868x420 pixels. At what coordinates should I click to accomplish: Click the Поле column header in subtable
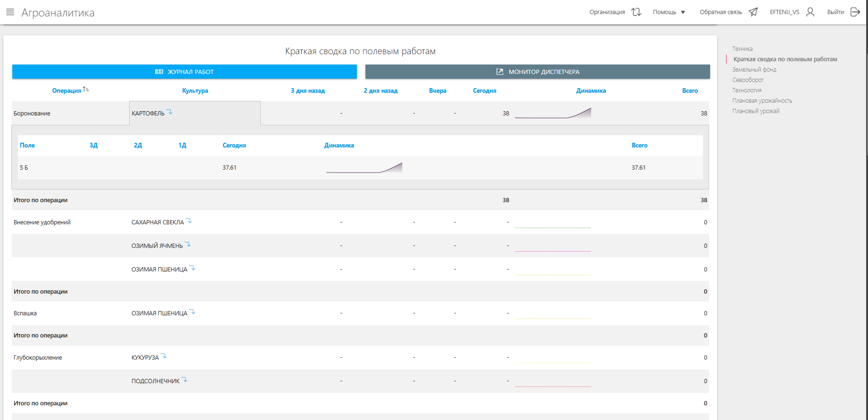click(27, 145)
